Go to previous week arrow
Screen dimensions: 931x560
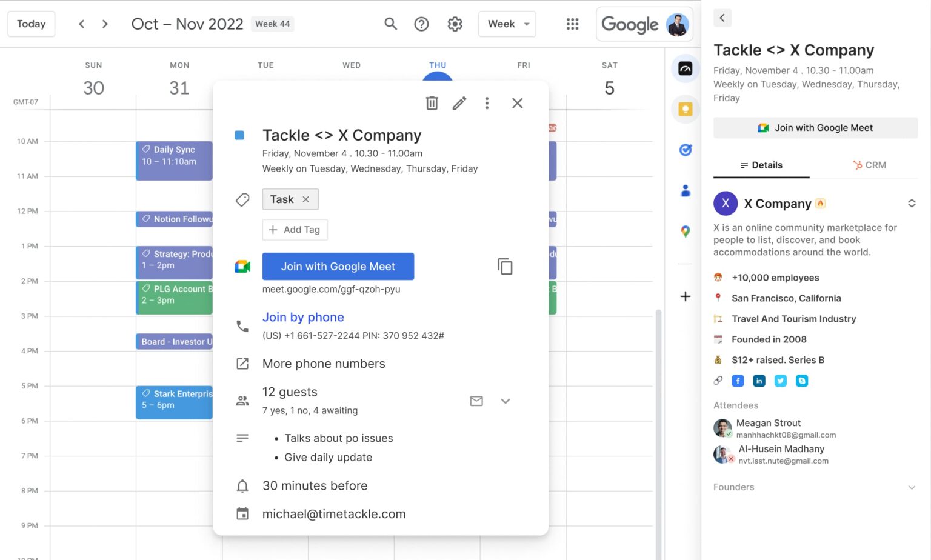[x=81, y=24]
